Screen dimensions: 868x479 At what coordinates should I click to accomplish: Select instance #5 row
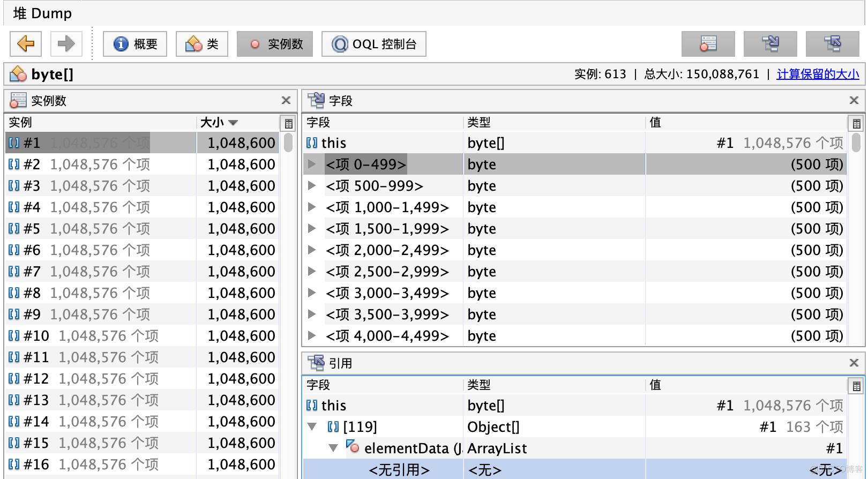coord(142,229)
